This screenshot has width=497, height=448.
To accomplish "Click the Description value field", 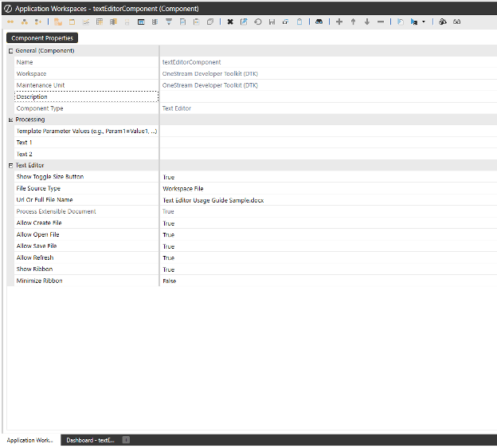I will pyautogui.click(x=328, y=96).
